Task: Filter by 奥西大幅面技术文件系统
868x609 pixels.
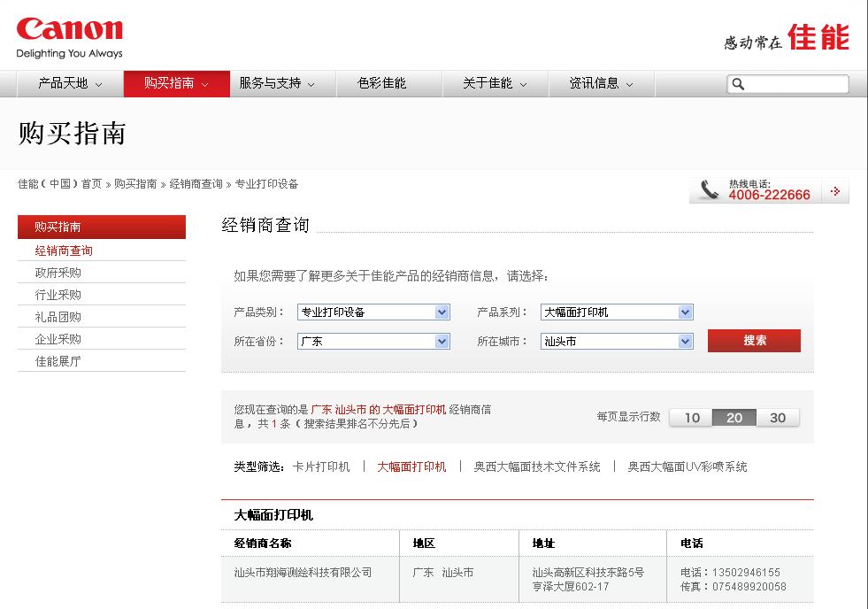Action: coord(537,466)
